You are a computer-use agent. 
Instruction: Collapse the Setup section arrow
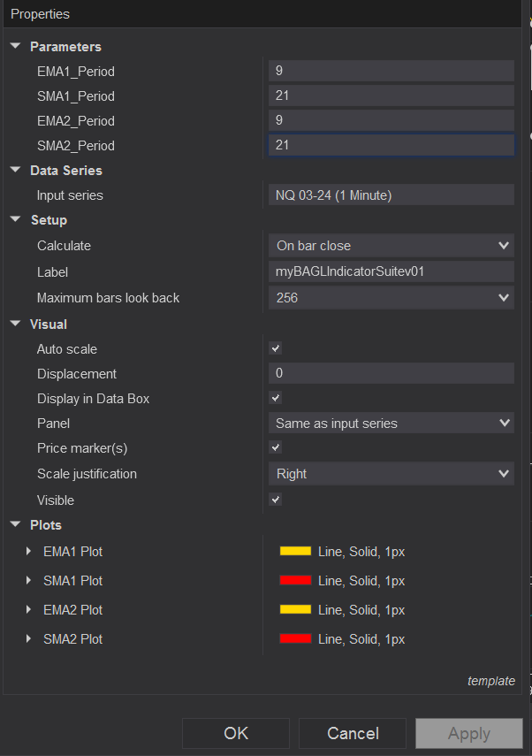coord(15,220)
